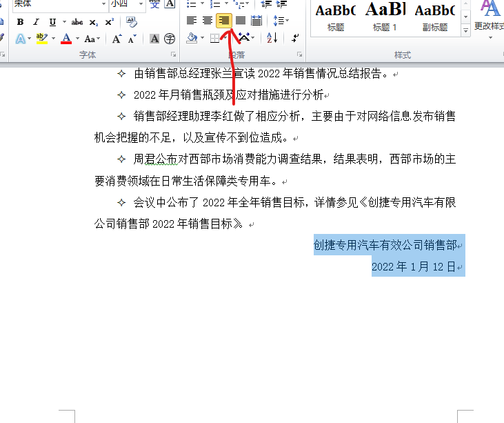Insert numbered list
The image size is (504, 423).
215,4
